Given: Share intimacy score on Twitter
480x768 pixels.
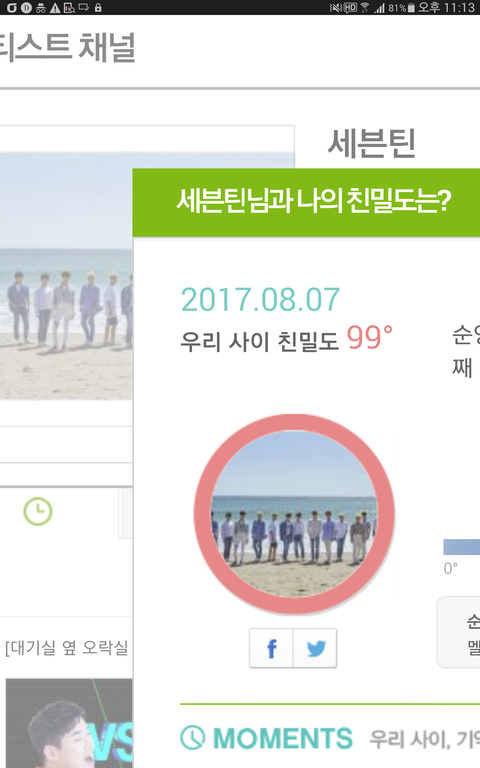Looking at the screenshot, I should coord(315,648).
